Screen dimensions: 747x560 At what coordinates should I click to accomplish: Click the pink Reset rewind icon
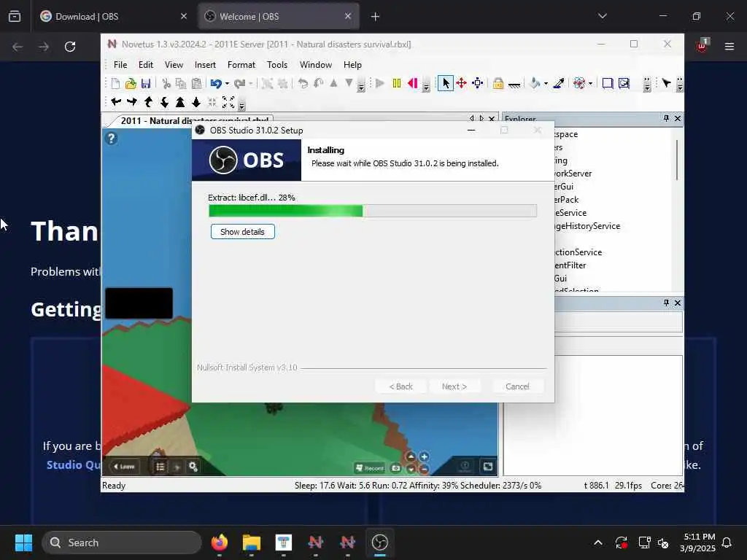413,84
